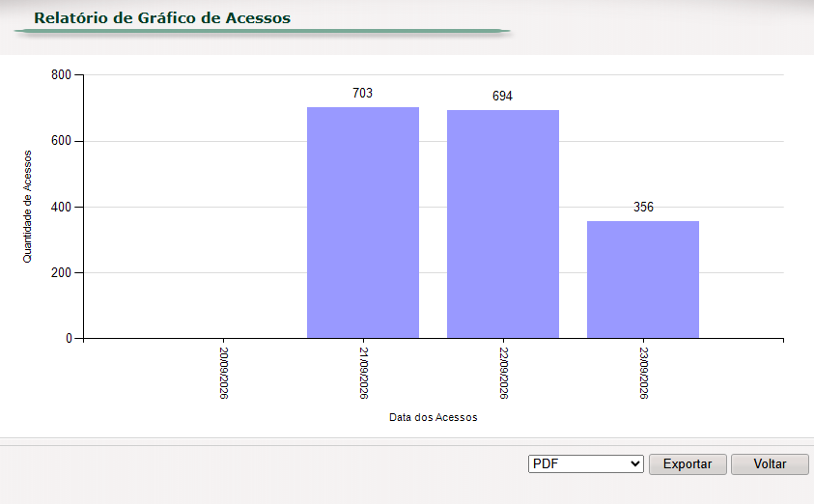Select the 356 value label
This screenshot has width=814, height=504.
pos(643,207)
